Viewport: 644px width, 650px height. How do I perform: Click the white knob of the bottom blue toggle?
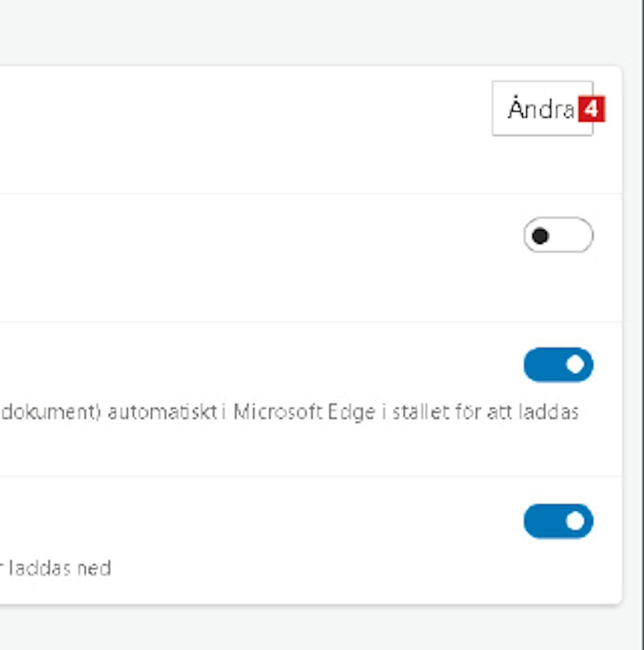point(575,521)
